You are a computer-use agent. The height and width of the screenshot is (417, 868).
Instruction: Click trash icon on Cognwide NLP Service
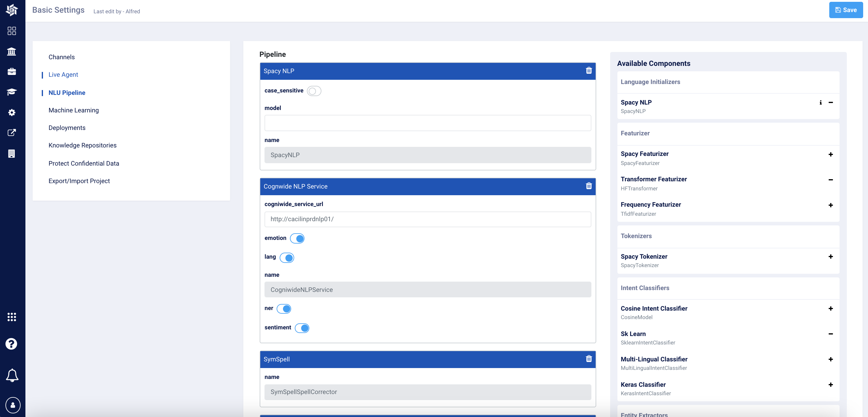(588, 186)
